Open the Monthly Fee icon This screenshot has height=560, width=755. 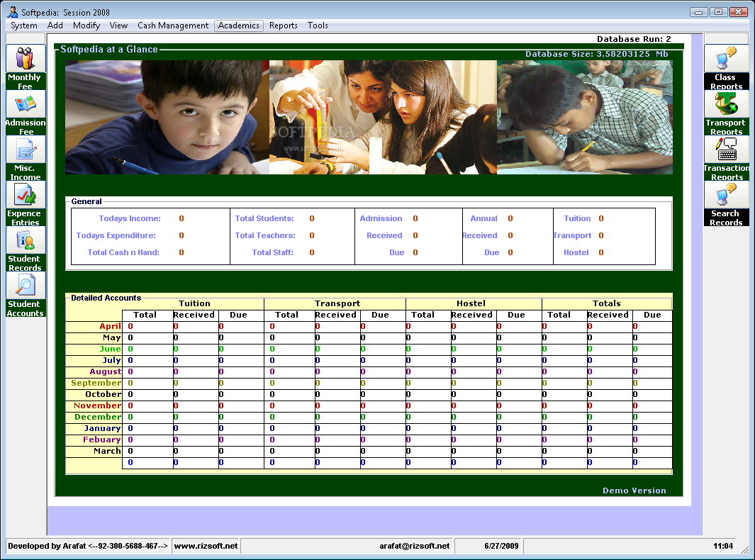26,58
